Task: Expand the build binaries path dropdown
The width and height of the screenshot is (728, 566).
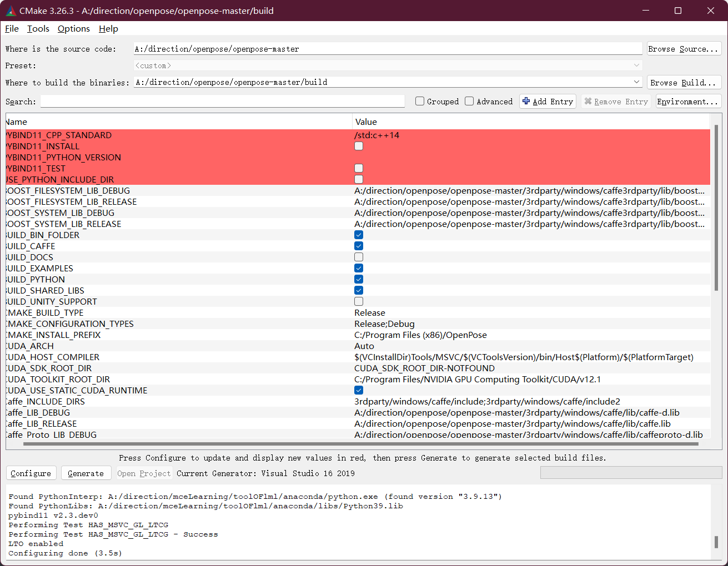Action: click(636, 82)
